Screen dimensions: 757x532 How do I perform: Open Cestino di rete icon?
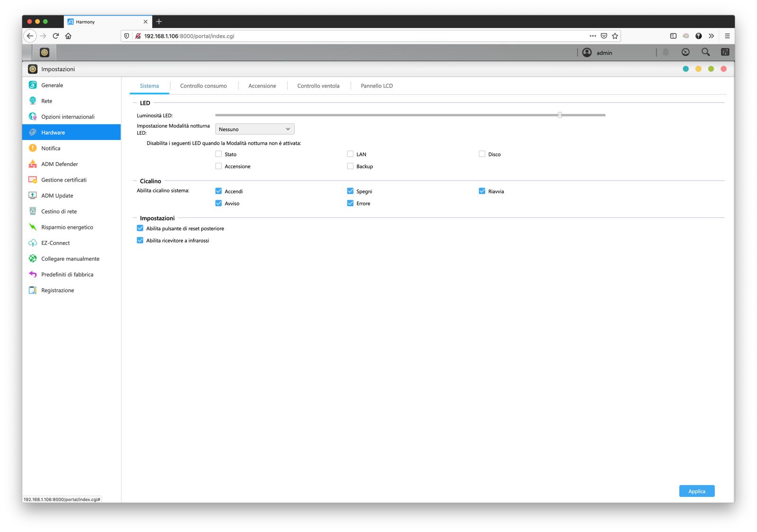click(x=33, y=211)
